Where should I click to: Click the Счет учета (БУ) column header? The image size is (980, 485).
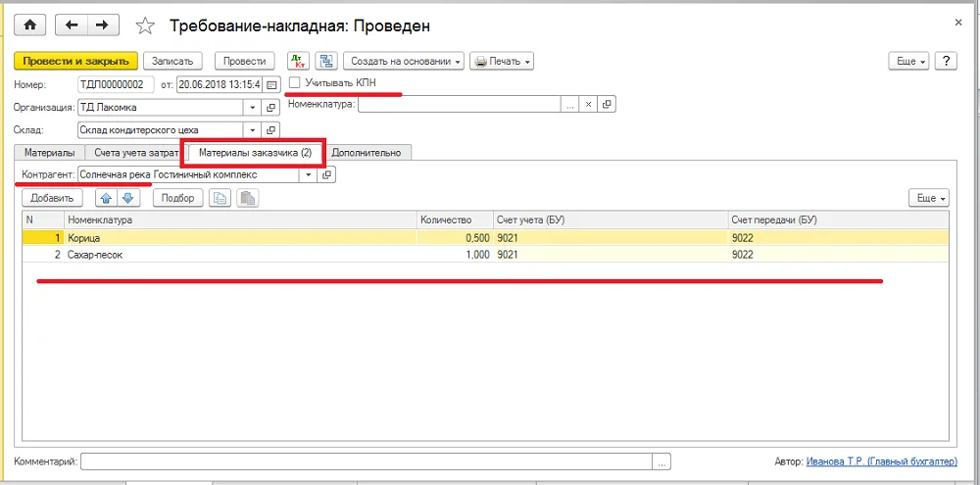(610, 220)
